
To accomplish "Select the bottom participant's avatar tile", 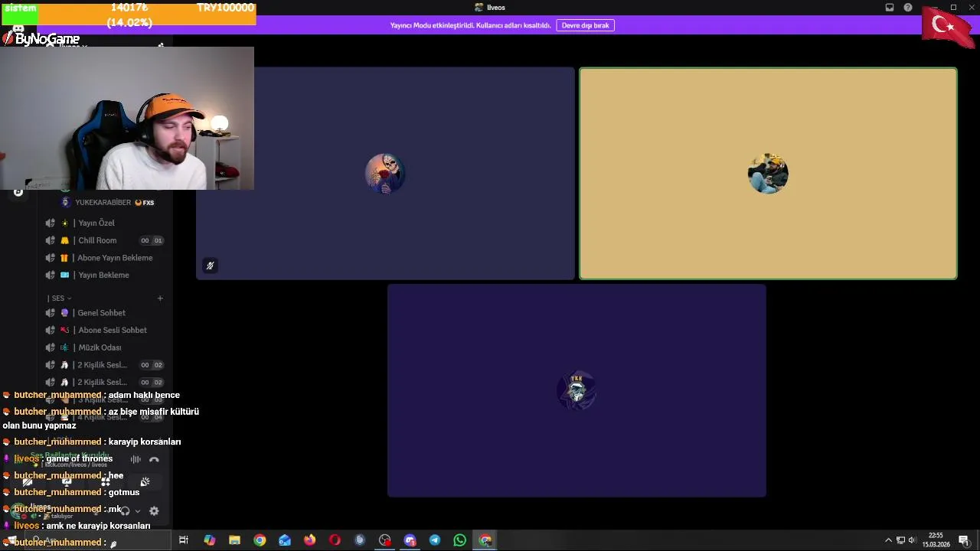I will [577, 391].
